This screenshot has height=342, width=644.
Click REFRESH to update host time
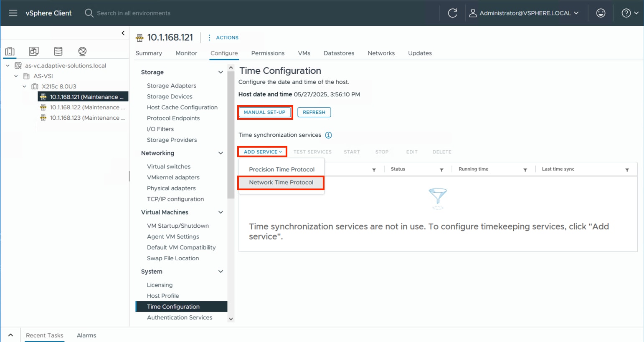coord(314,112)
